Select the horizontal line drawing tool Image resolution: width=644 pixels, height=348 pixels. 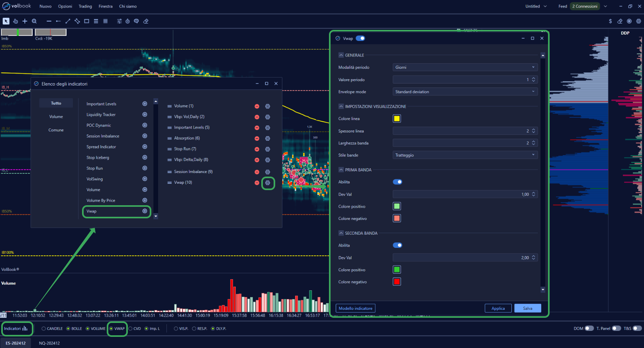(x=49, y=21)
